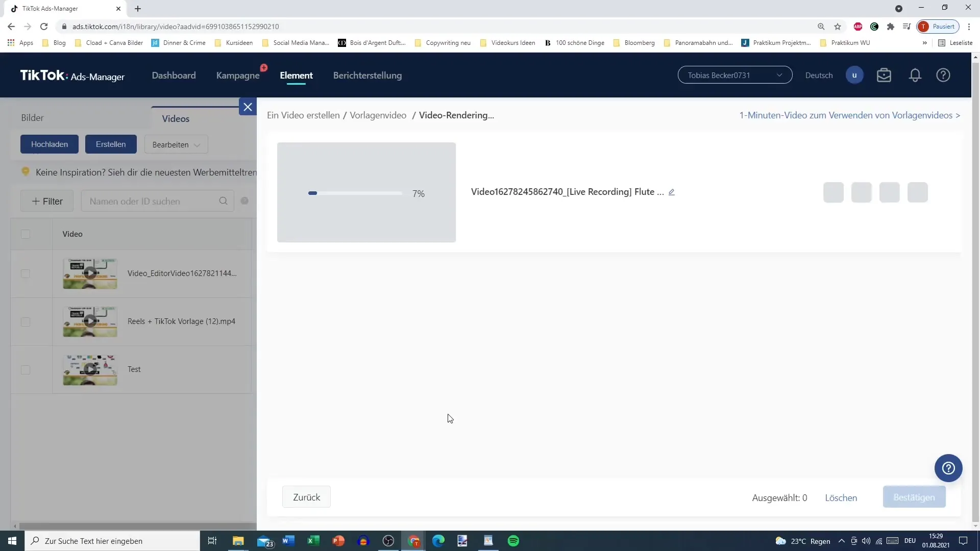Open Berichterstellung menu

tap(367, 75)
